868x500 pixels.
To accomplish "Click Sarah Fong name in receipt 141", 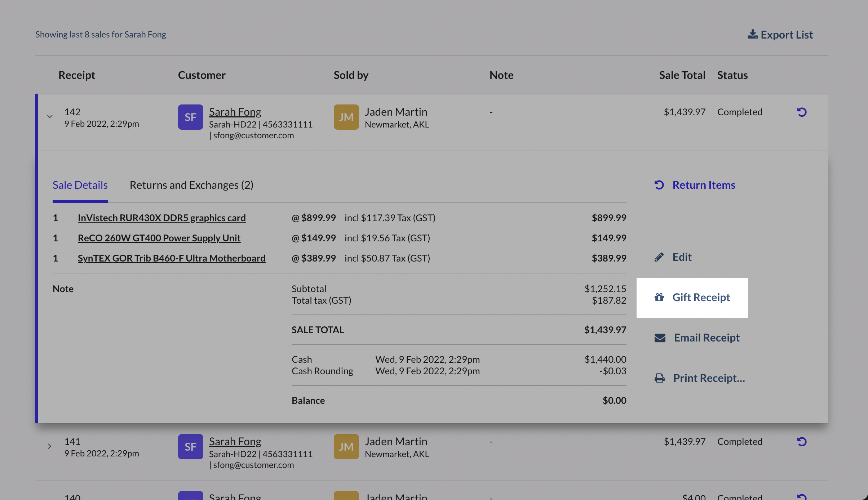I will click(235, 442).
